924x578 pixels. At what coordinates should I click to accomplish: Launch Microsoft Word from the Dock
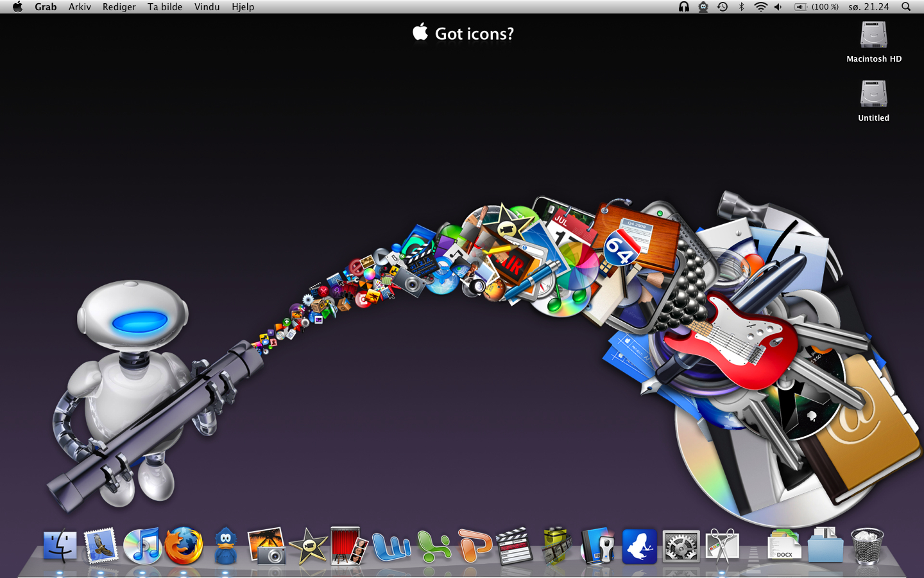click(391, 547)
